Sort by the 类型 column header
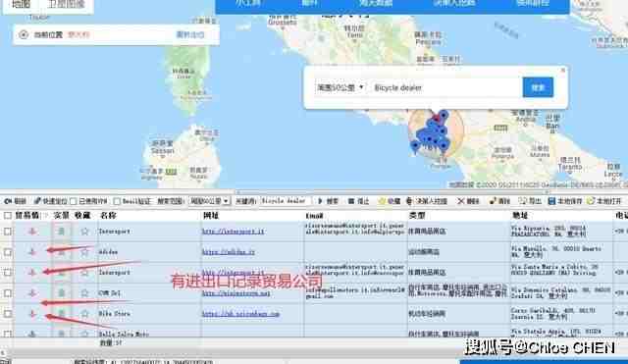628x364 pixels. point(417,216)
